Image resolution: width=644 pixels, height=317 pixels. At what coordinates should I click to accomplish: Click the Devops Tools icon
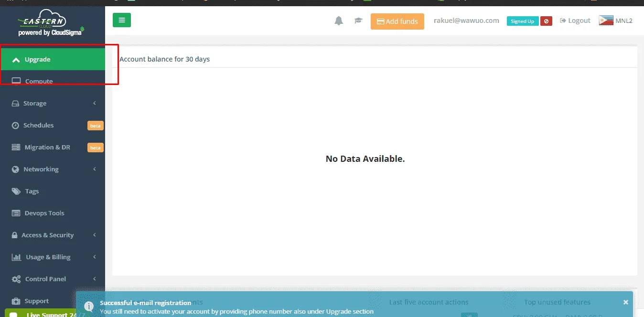coord(16,213)
